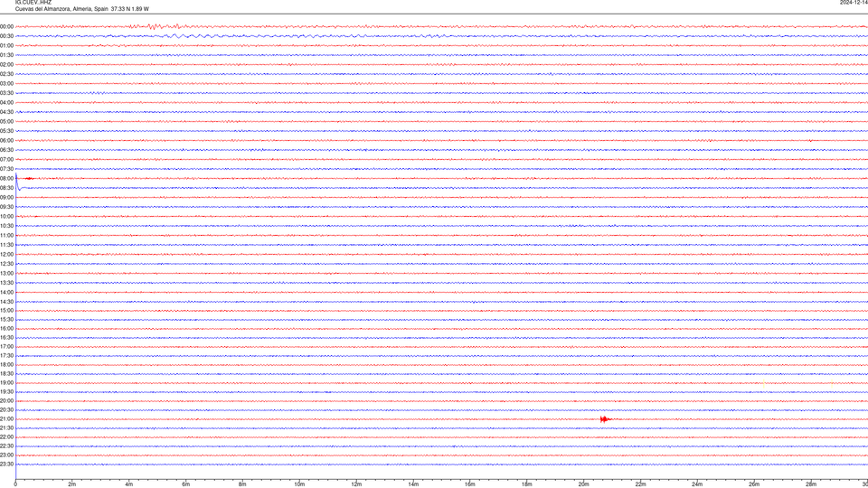Select the 23:00 trace time label
Image resolution: width=868 pixels, height=488 pixels.
click(6, 455)
